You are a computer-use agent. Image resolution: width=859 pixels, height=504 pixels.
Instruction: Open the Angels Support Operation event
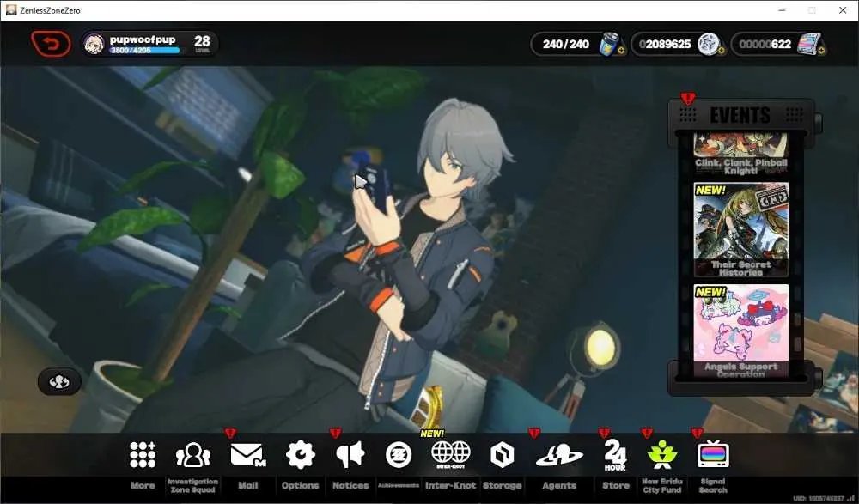[x=740, y=331]
